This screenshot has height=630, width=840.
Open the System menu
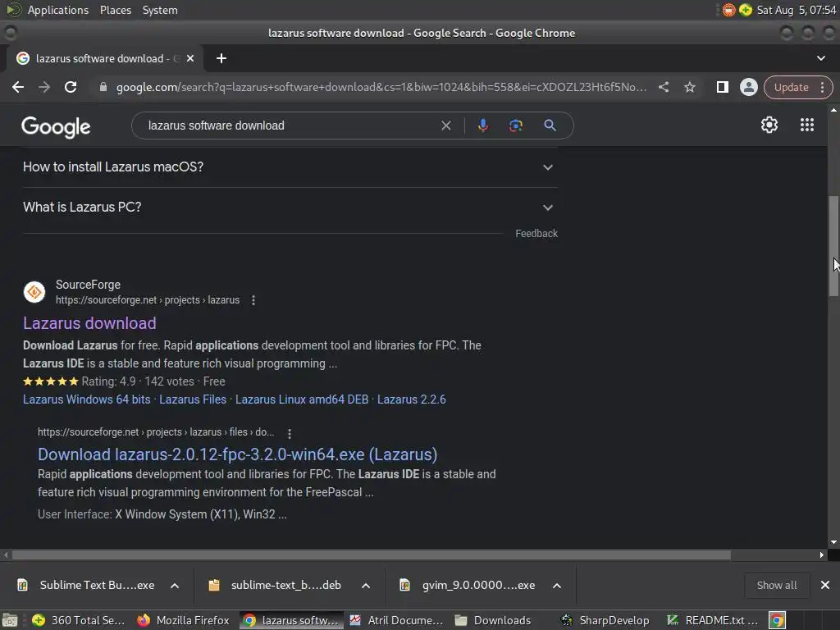(x=160, y=10)
